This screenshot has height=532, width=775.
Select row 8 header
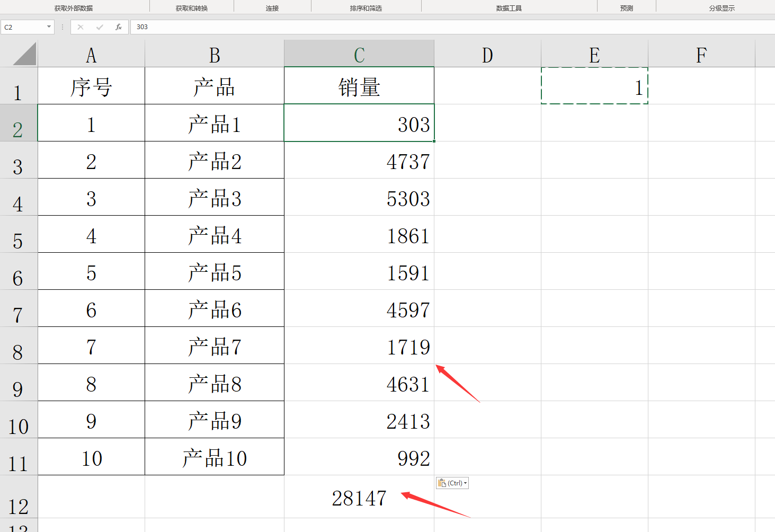tap(19, 345)
